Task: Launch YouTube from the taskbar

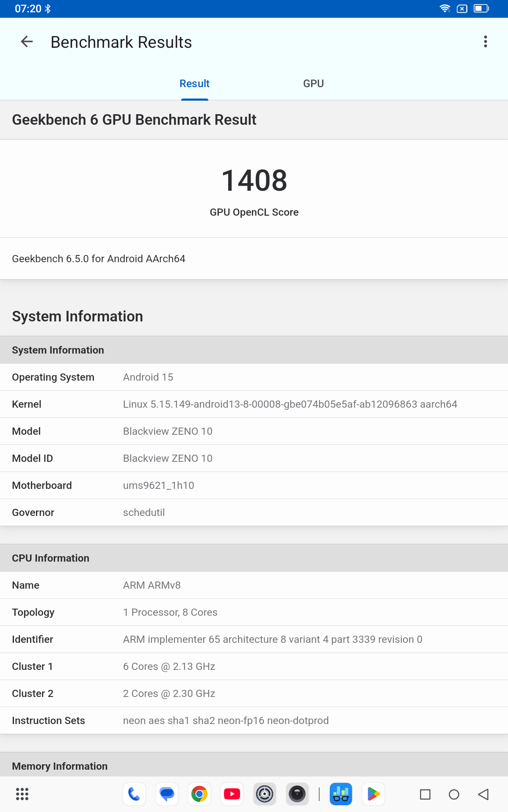Action: tap(232, 794)
